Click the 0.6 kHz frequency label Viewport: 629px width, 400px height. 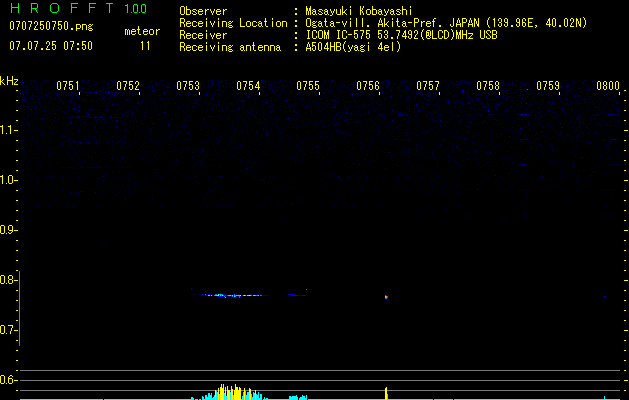[x=7, y=380]
